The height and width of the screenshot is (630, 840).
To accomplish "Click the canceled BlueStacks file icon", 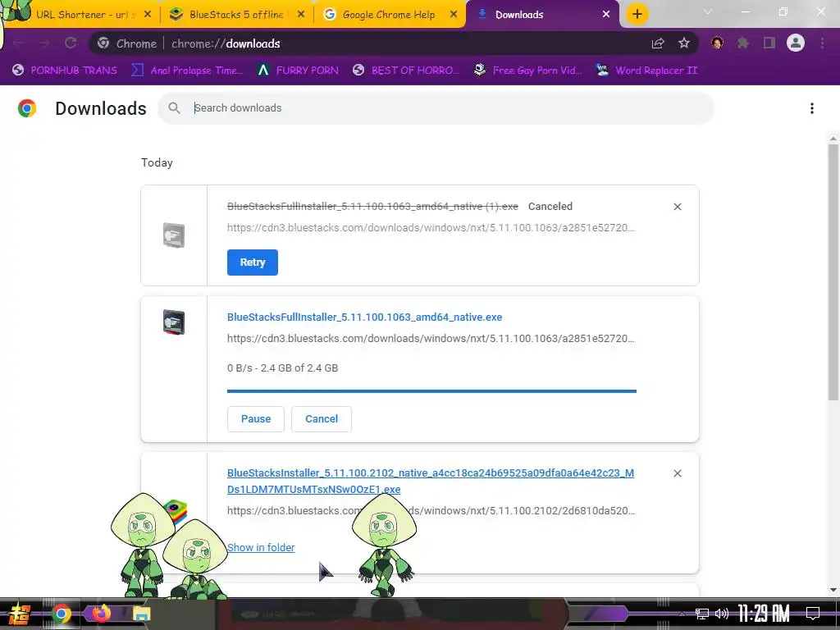I will pyautogui.click(x=174, y=235).
